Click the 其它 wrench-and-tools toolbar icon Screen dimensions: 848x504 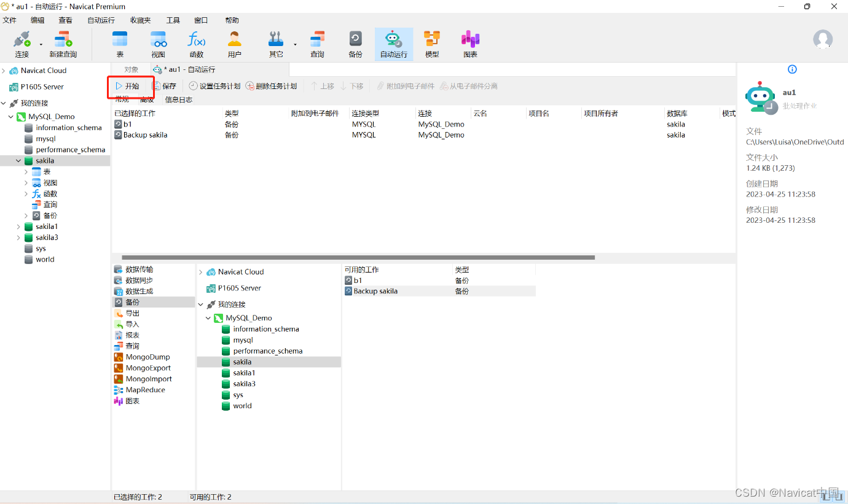276,44
